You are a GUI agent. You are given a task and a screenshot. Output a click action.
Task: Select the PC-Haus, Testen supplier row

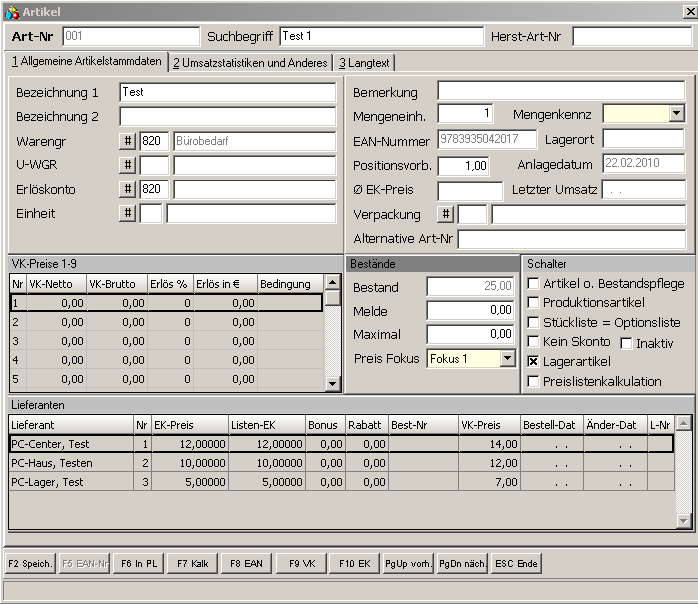coord(70,463)
